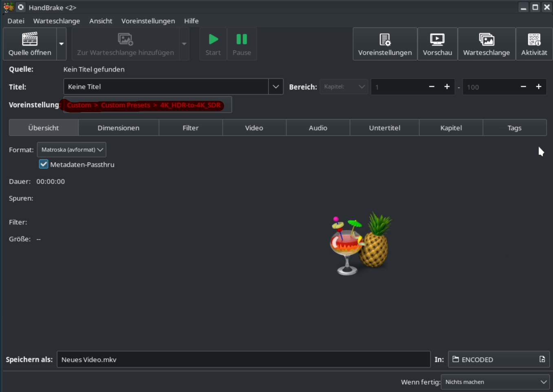Switch to the Video tab
The image size is (553, 392).
(254, 128)
